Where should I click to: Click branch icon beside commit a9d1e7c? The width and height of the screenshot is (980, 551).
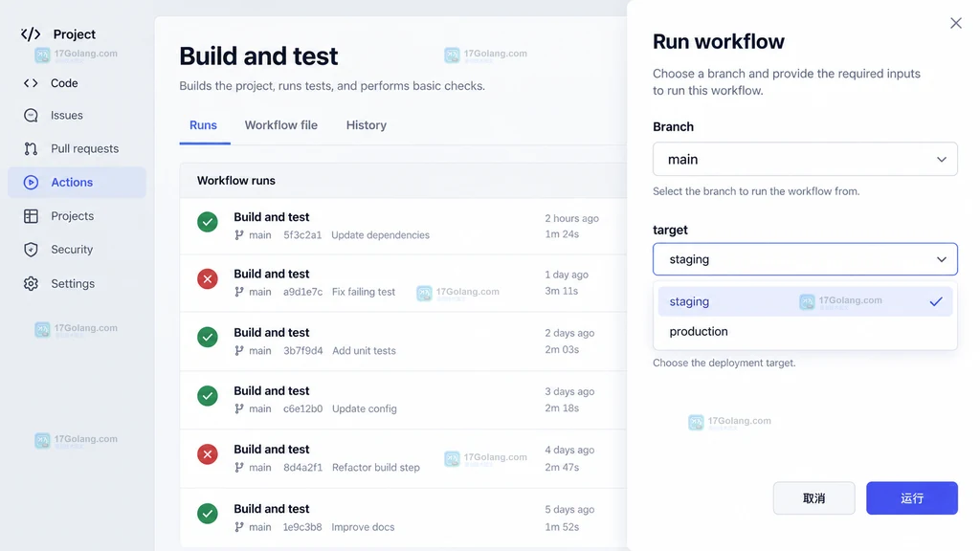pyautogui.click(x=238, y=292)
